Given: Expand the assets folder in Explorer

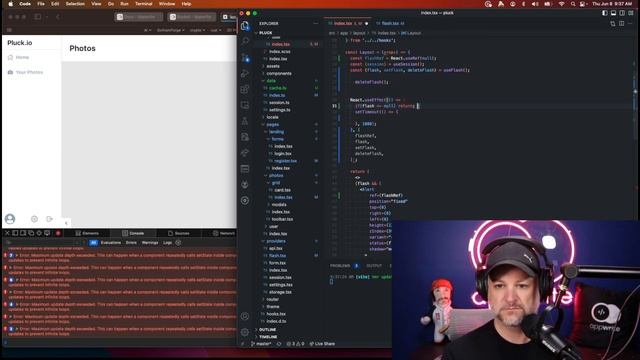Looking at the screenshot, I should click(273, 66).
